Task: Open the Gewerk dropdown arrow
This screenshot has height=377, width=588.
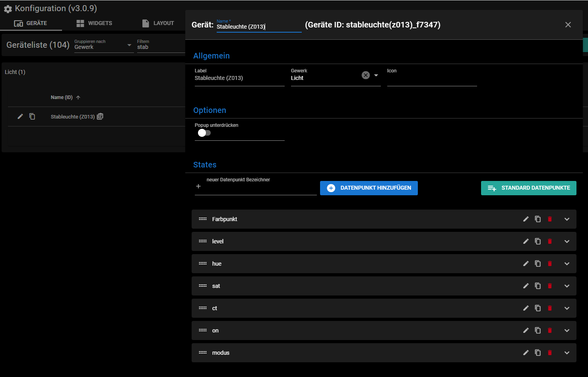Action: 376,75
